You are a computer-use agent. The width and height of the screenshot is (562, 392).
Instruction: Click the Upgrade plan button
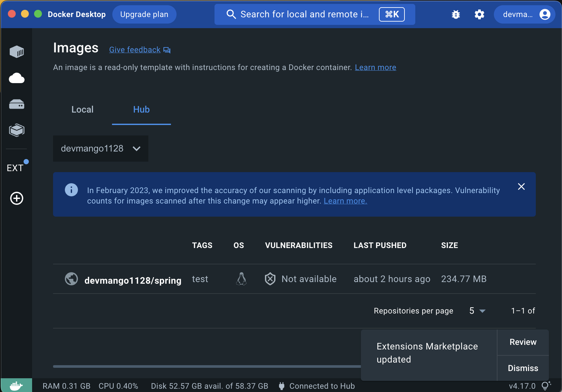click(x=144, y=14)
